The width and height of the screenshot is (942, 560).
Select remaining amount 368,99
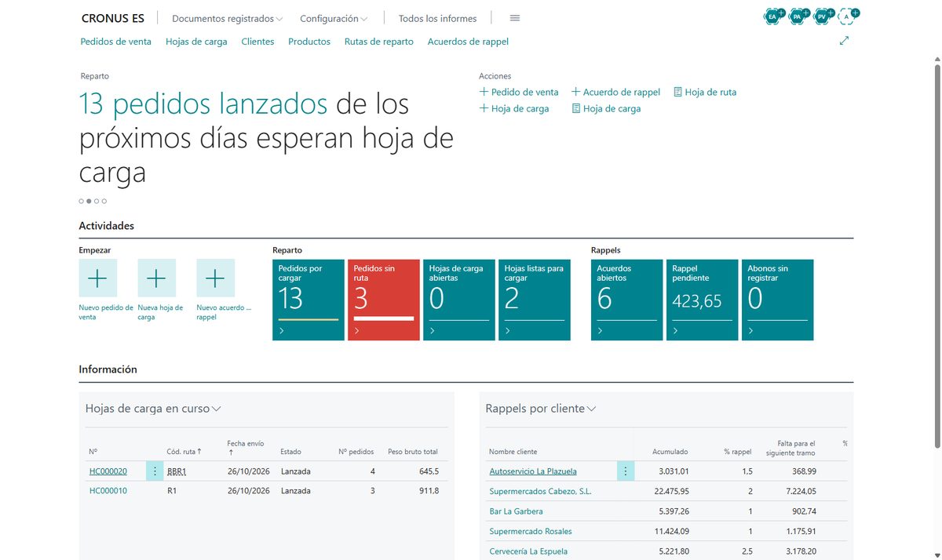[804, 471]
